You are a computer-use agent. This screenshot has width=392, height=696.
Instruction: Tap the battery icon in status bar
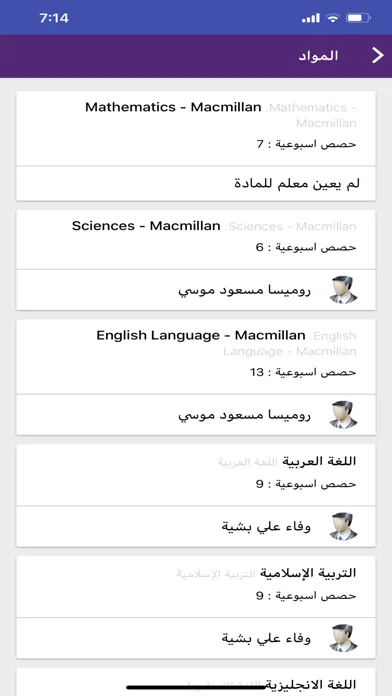click(359, 18)
